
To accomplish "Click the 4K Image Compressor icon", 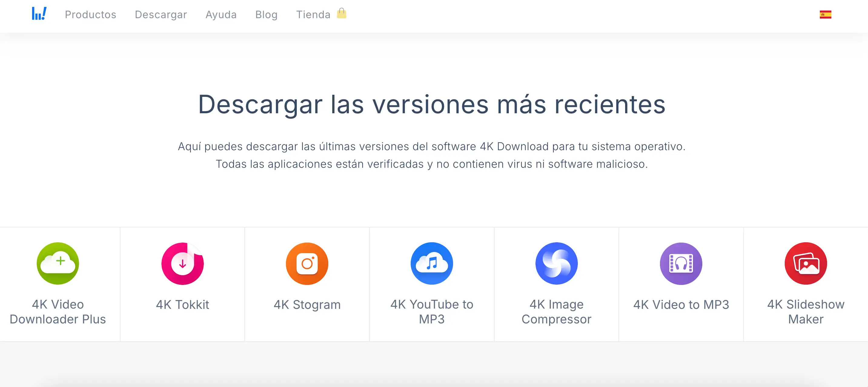I will click(x=556, y=263).
